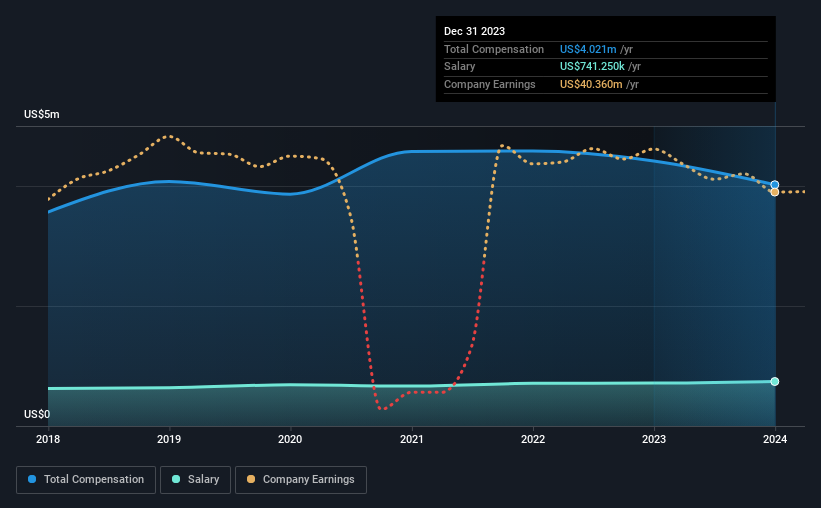
Task: Click the Company Earnings row label in tooltip
Action: (x=490, y=84)
